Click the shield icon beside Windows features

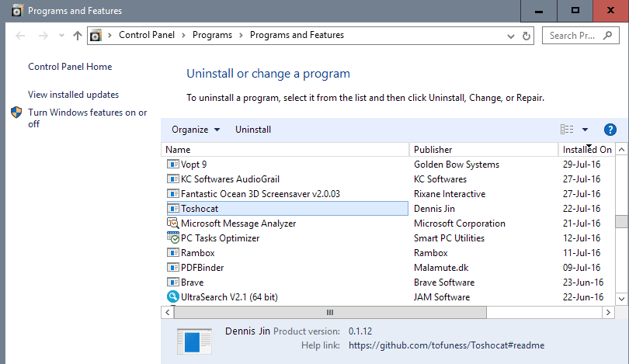point(16,113)
